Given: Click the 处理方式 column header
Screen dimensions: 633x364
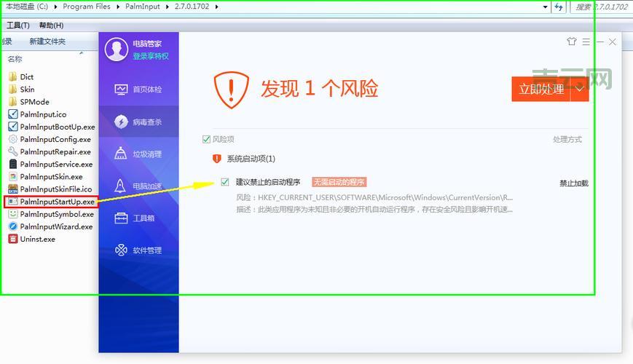Looking at the screenshot, I should coord(567,139).
